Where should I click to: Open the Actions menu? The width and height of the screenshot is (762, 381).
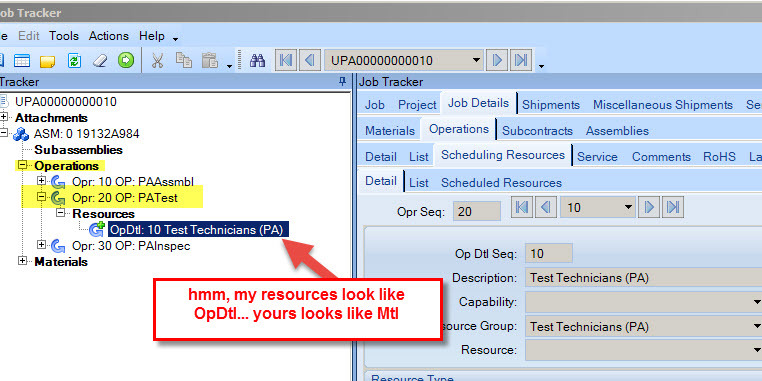point(108,36)
